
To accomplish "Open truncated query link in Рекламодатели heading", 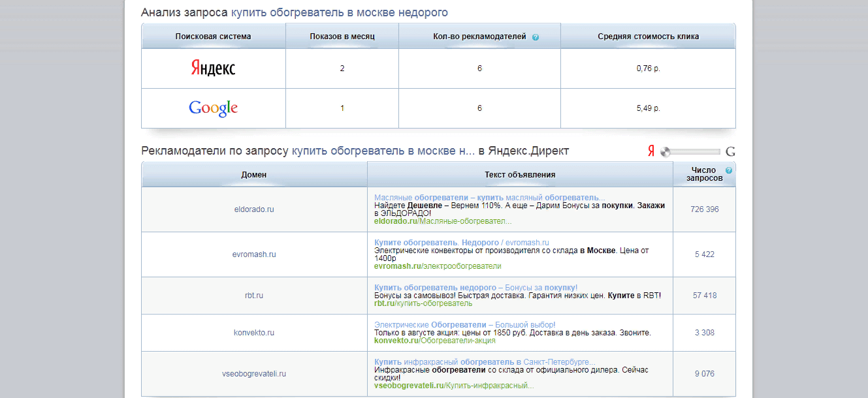I will pyautogui.click(x=383, y=151).
